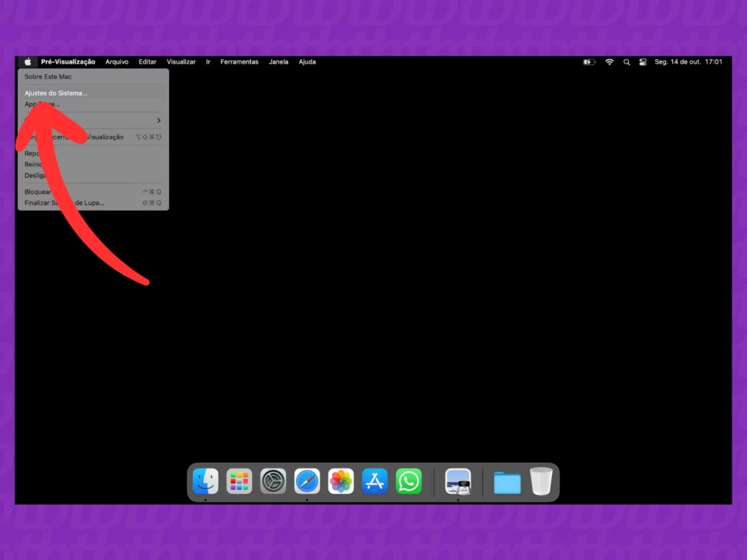Open Wi-Fi menu bar icon
The width and height of the screenshot is (747, 560).
click(x=610, y=62)
